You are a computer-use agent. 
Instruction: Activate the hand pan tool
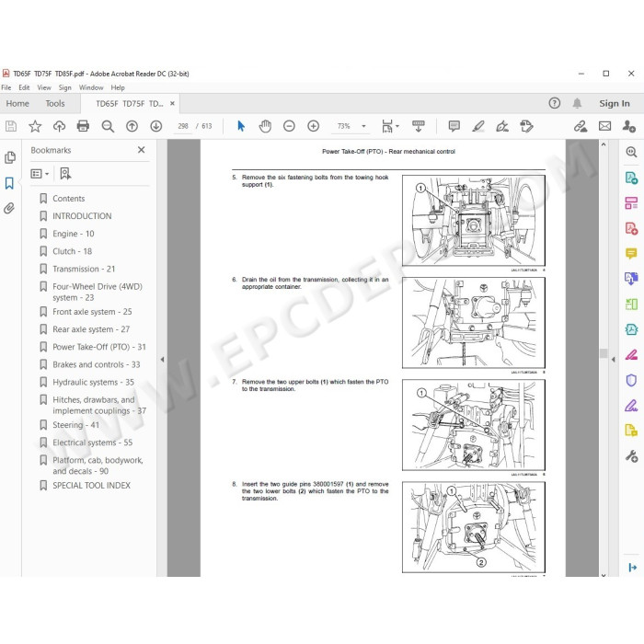(x=265, y=126)
